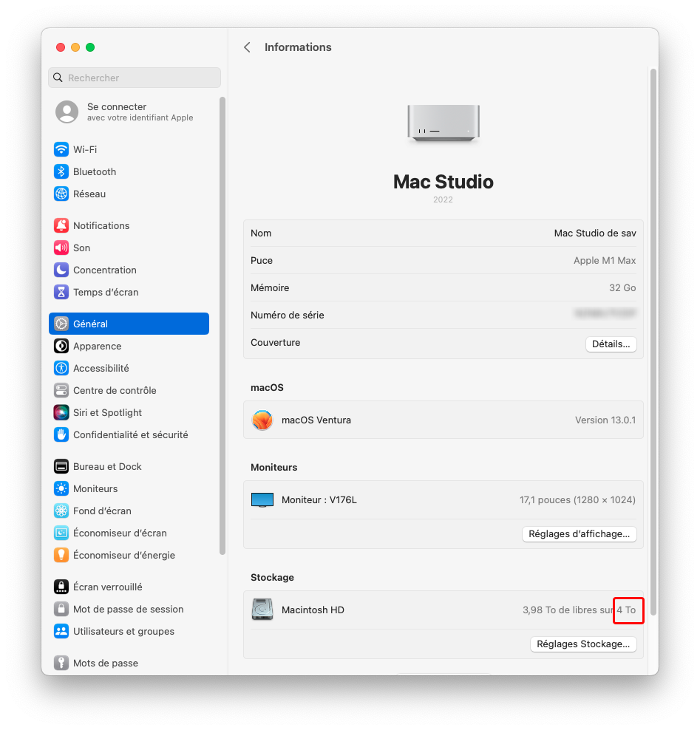The width and height of the screenshot is (700, 730).
Task: Click the macOS Ventura logo icon
Action: pos(262,420)
